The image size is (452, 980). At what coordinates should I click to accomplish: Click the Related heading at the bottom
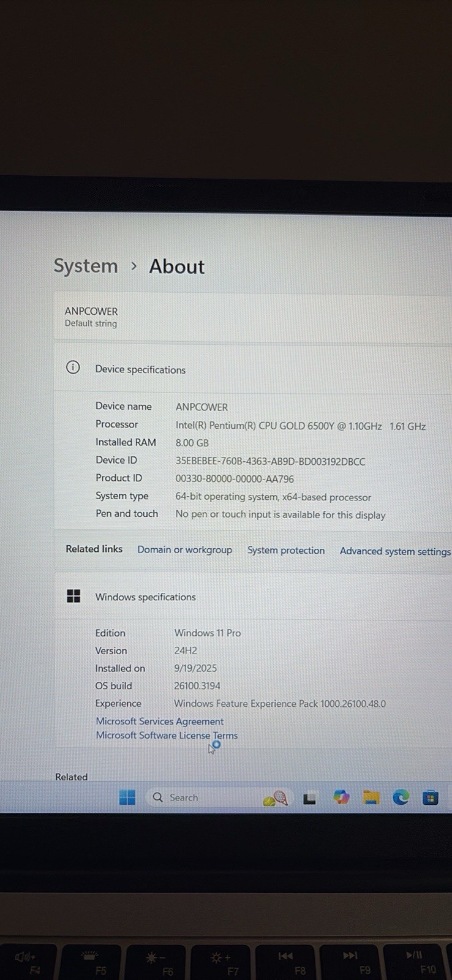tap(71, 777)
